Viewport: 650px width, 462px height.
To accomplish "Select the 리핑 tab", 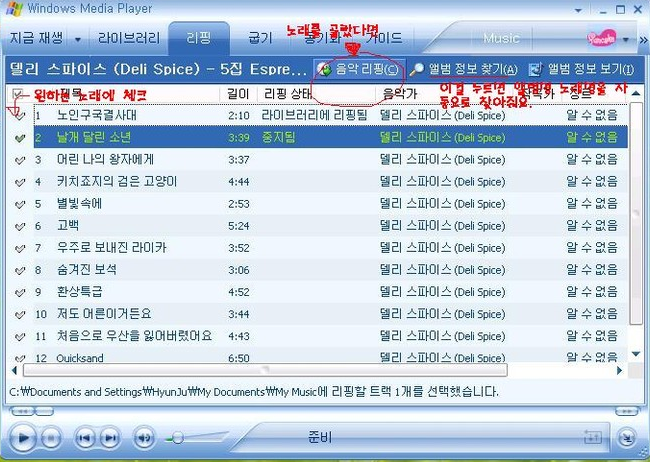I will [199, 38].
